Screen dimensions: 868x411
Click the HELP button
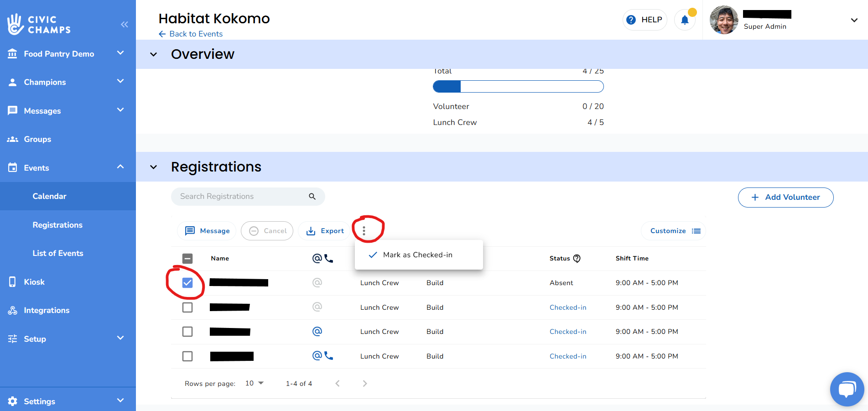coord(645,20)
